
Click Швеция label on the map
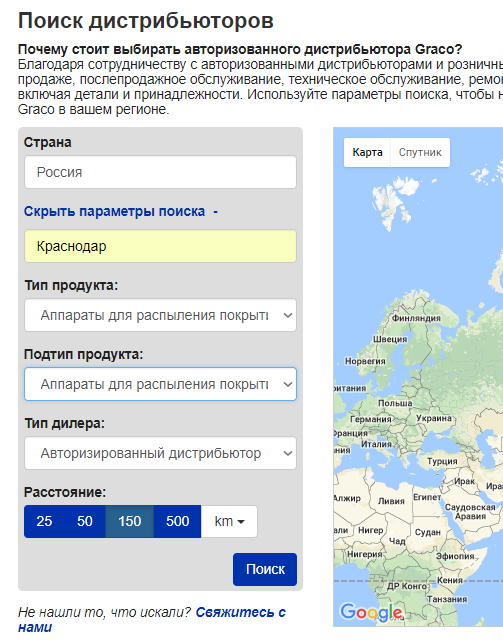[390, 339]
